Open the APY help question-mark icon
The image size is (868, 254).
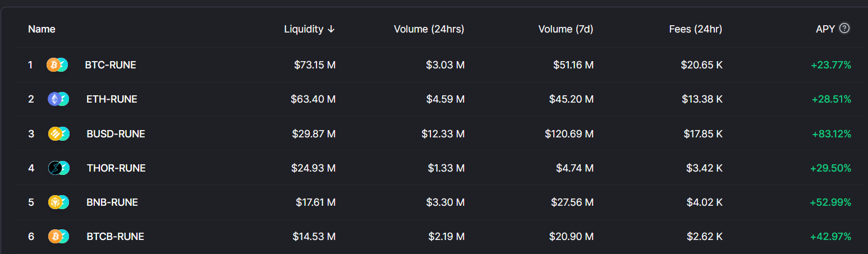844,29
